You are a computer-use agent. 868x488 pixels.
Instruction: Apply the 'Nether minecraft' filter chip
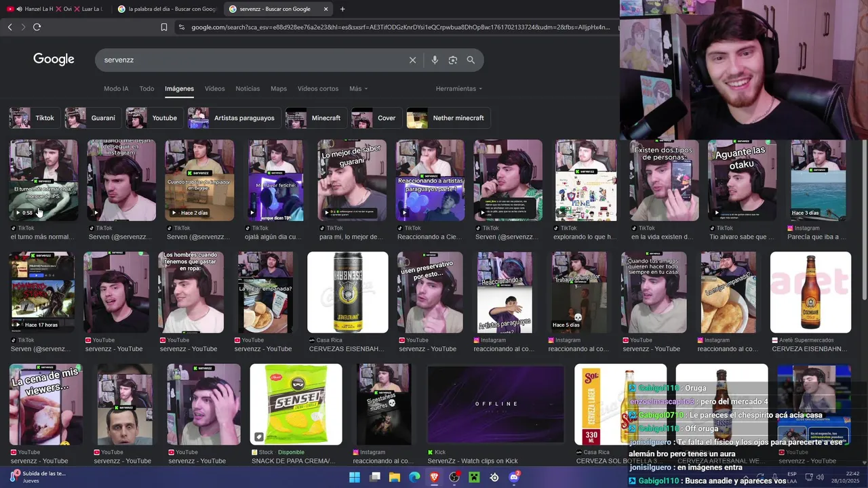coord(448,118)
